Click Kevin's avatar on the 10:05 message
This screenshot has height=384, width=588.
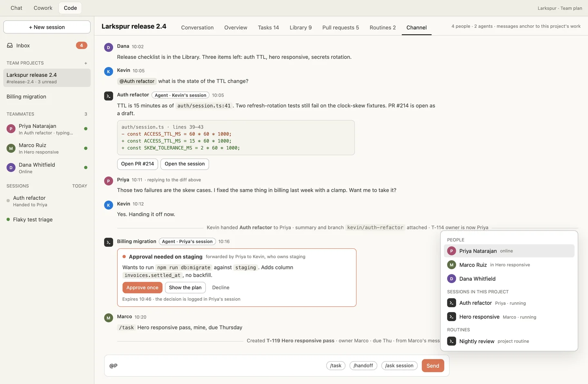(109, 71)
